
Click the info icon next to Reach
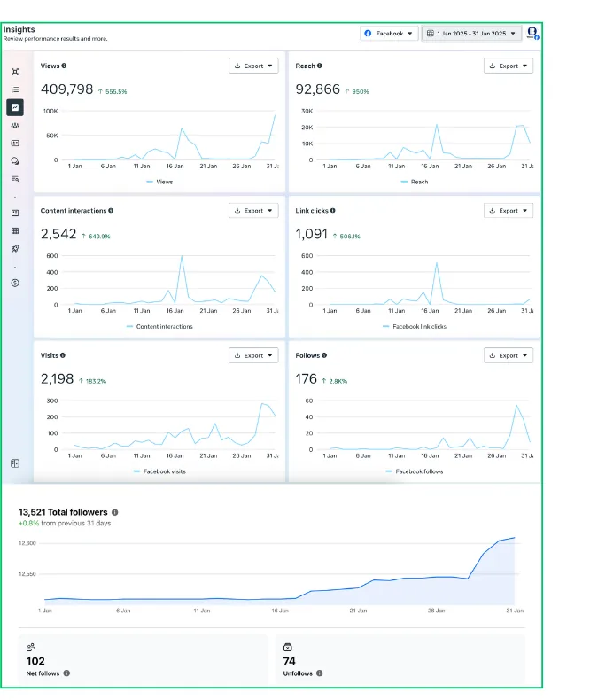[320, 66]
